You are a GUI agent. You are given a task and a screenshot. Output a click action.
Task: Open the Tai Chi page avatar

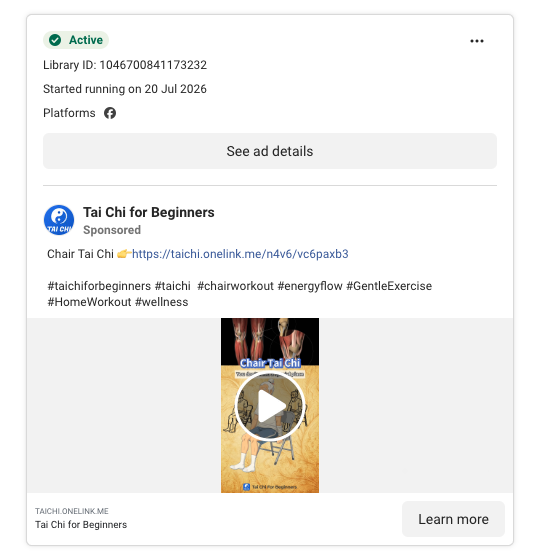click(59, 220)
